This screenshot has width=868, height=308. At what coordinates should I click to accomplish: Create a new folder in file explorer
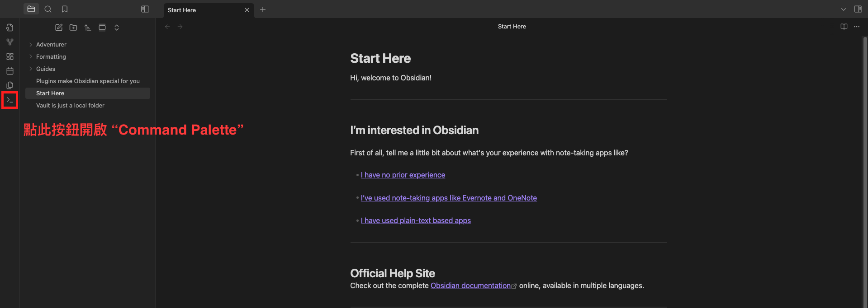point(73,28)
